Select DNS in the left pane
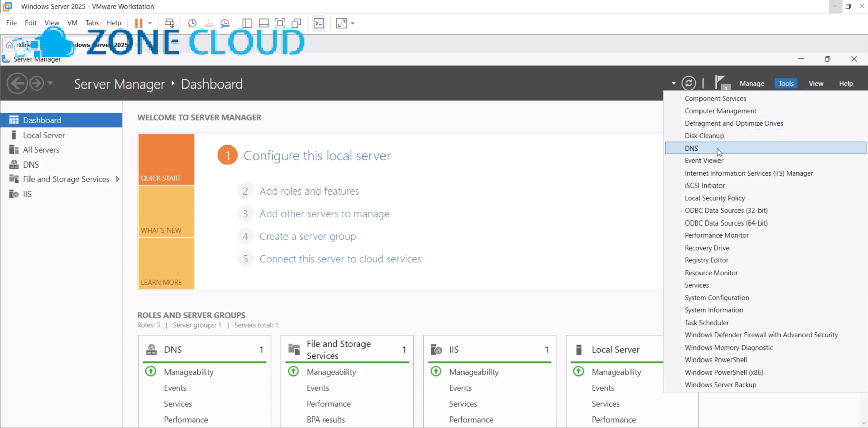The image size is (868, 428). (61, 164)
